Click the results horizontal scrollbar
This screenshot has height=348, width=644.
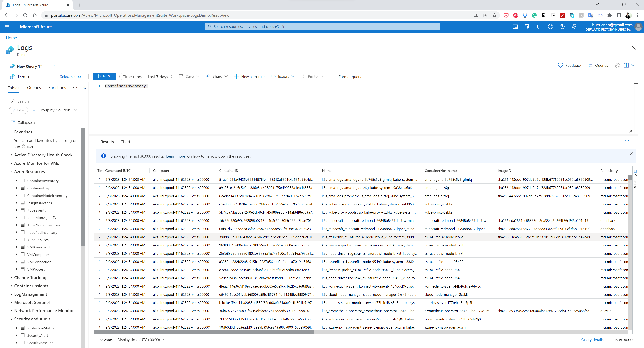pos(204,332)
